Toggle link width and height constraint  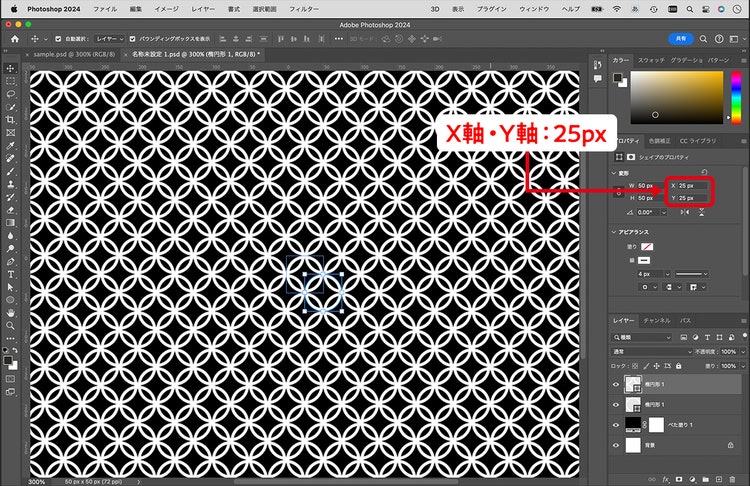(618, 192)
